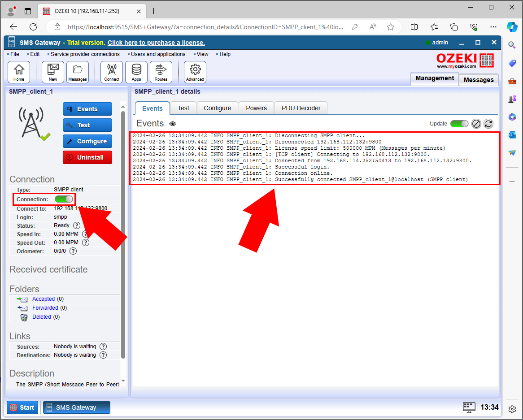
Task: Click the New message toolbar icon
Action: tap(52, 72)
